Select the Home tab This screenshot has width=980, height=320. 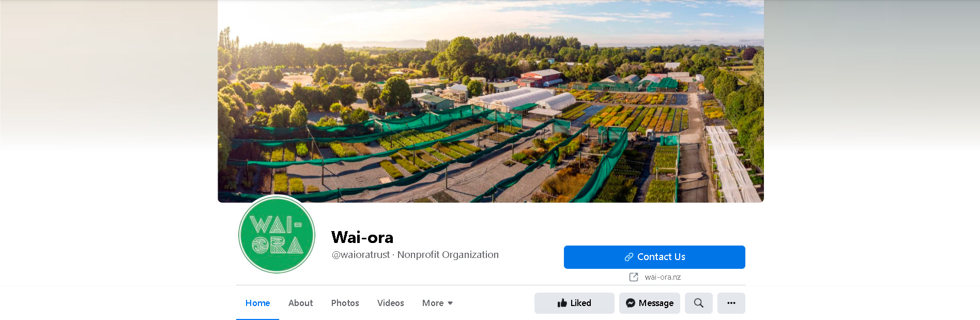[x=257, y=303]
